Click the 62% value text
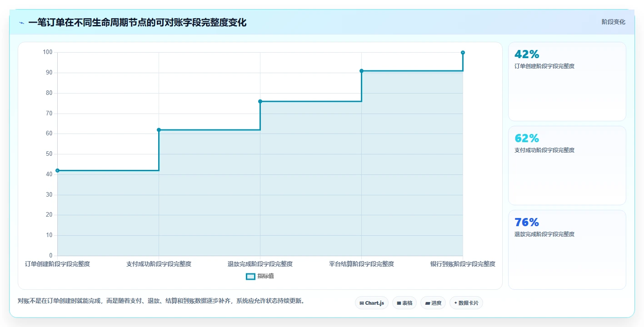The width and height of the screenshot is (644, 327). tap(527, 138)
